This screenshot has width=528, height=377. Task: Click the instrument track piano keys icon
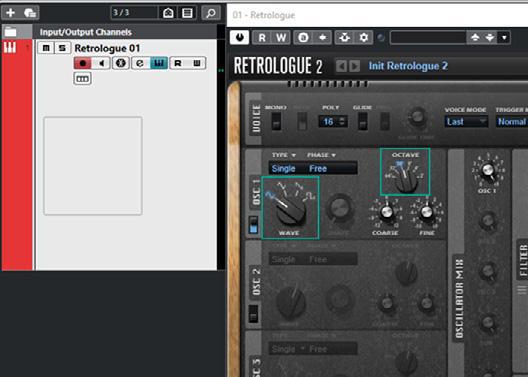tap(10, 47)
